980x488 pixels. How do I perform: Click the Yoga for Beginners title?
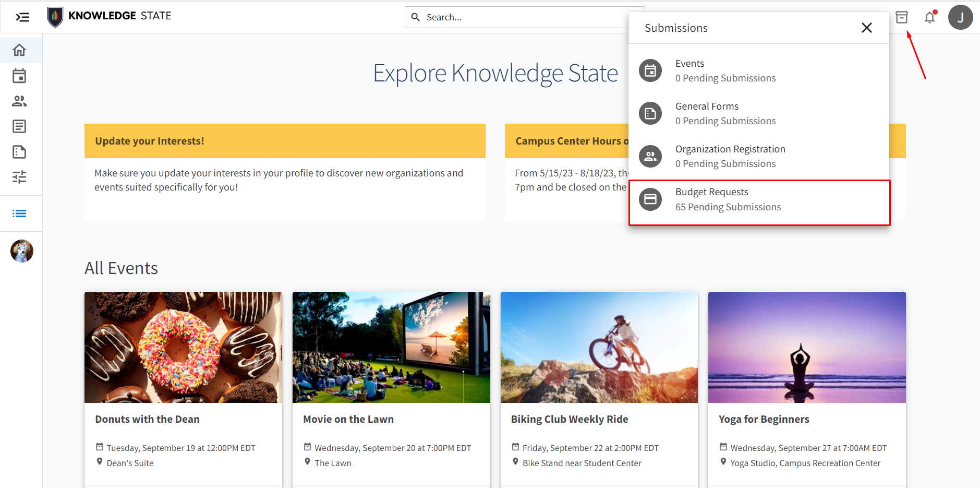tap(764, 419)
